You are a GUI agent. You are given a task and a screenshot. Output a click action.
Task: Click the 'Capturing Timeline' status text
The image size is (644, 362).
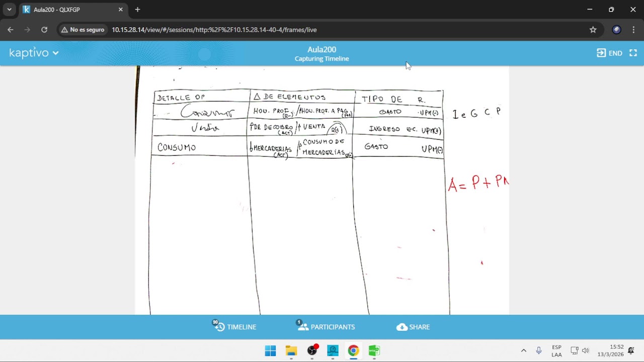tap(322, 59)
